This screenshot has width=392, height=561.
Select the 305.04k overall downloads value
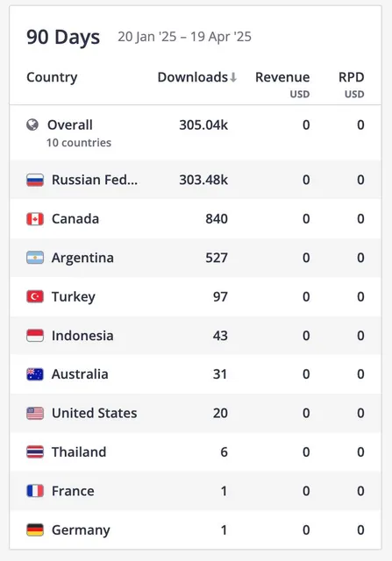(203, 124)
